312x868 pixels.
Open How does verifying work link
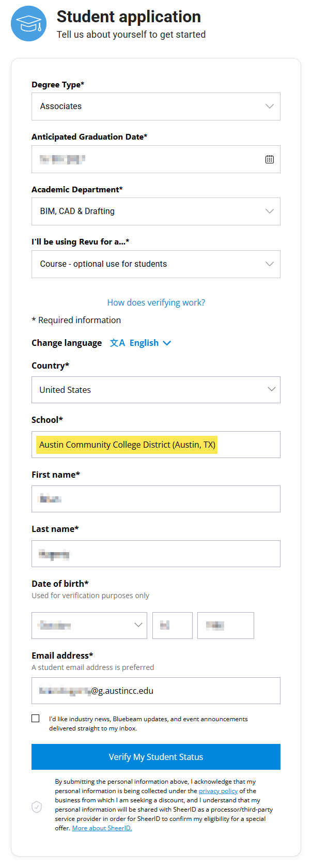coord(156,302)
